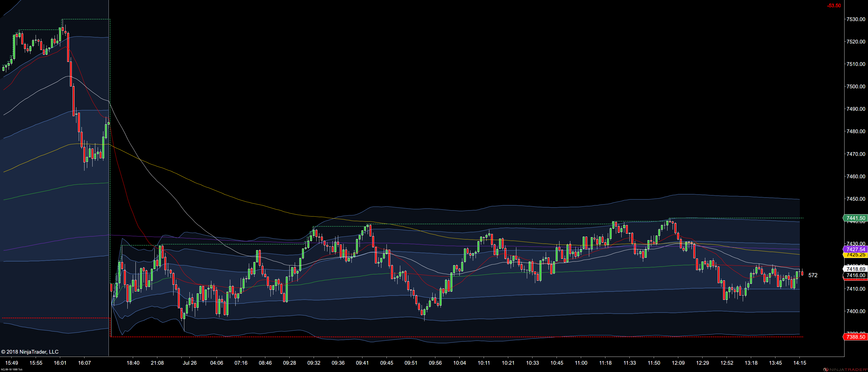Click the 11:50 time axis label

click(x=654, y=363)
